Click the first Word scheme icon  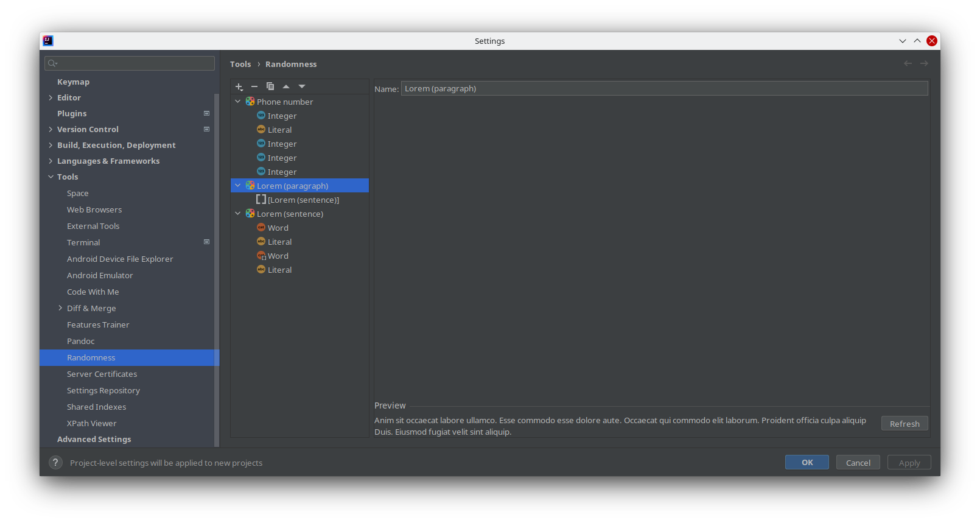coord(261,227)
